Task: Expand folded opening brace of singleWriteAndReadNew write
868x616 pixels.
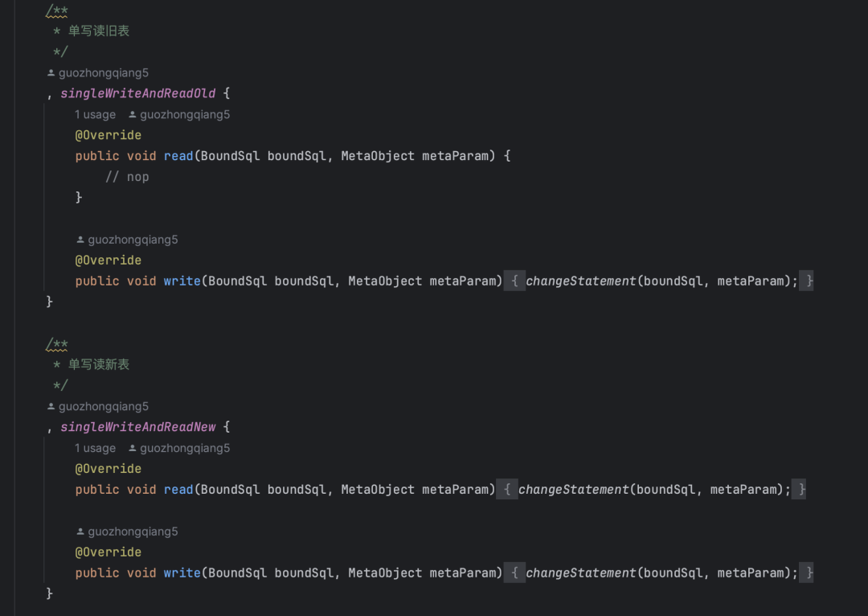Action: tap(514, 573)
